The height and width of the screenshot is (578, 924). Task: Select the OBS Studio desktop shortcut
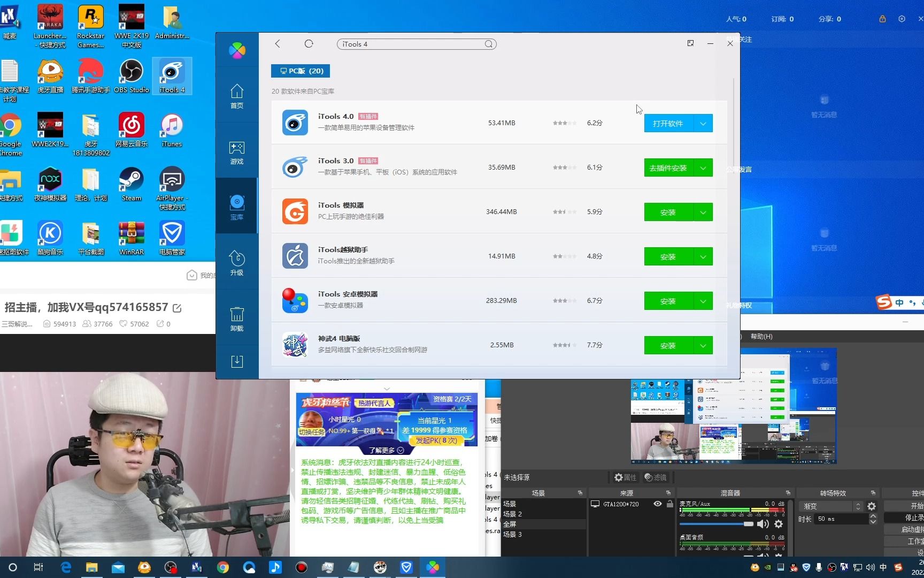(132, 77)
